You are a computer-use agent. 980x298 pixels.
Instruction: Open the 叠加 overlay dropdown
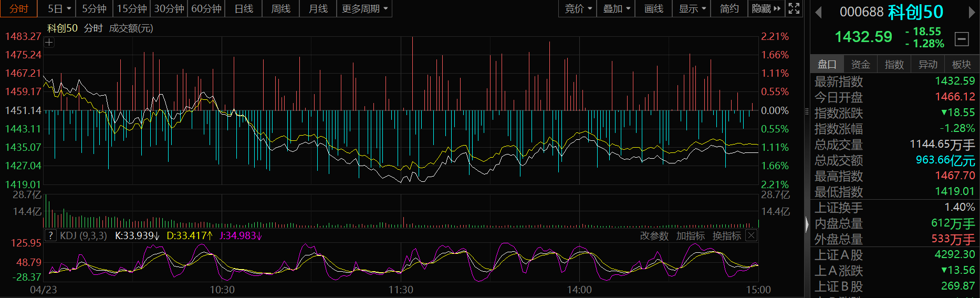point(616,8)
